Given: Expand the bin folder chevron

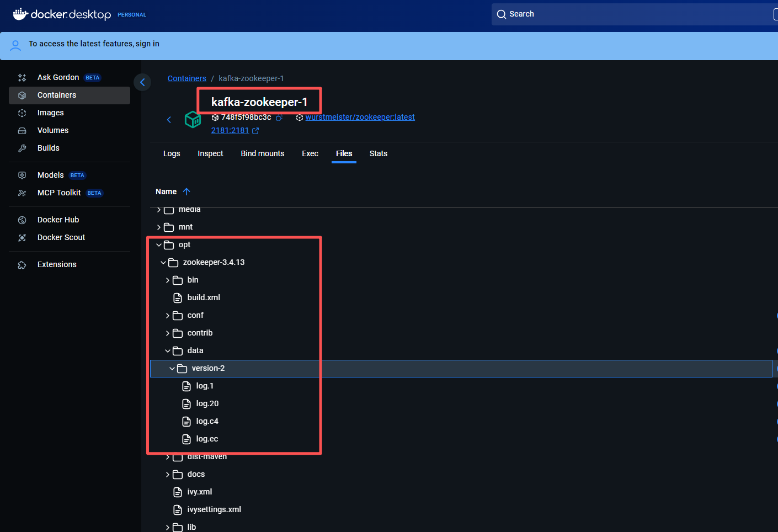Looking at the screenshot, I should (168, 280).
